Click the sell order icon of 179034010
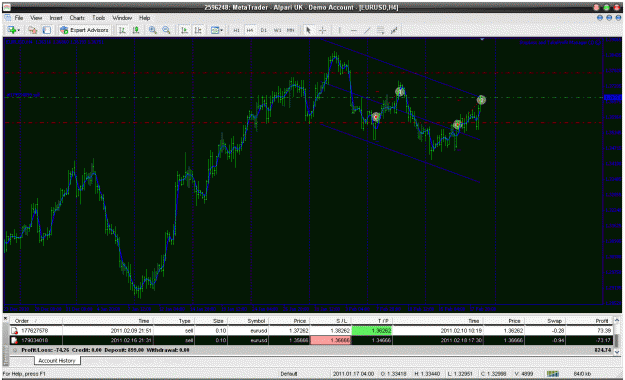The height and width of the screenshot is (380, 625). click(x=14, y=340)
